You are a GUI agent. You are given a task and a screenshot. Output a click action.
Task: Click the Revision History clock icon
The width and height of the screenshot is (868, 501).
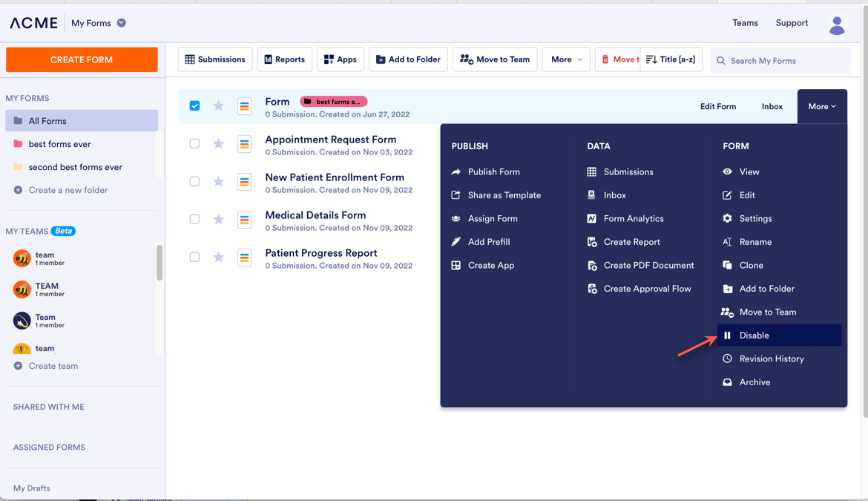pyautogui.click(x=727, y=359)
